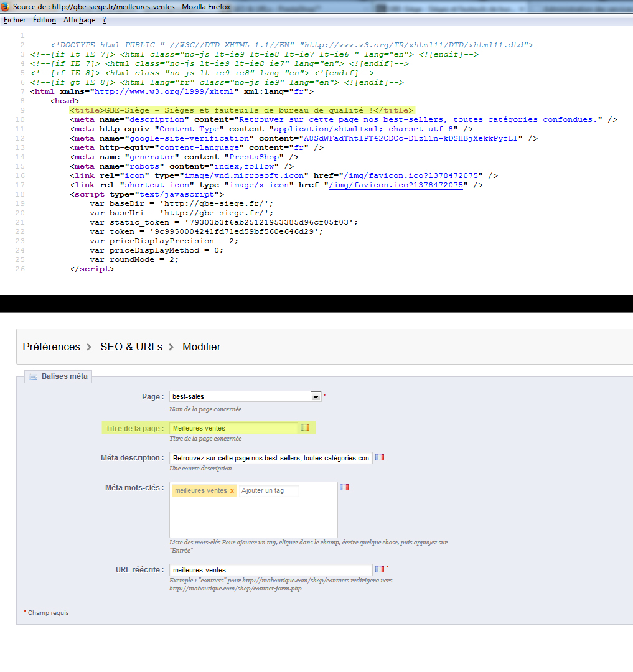Viewport: 633px width, 672px height.
Task: Click the google-site-verification meta line
Action: pyautogui.click(x=304, y=138)
